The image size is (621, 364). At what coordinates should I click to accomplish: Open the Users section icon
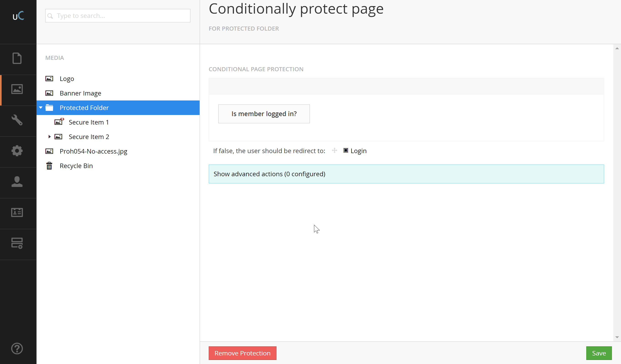point(17,182)
